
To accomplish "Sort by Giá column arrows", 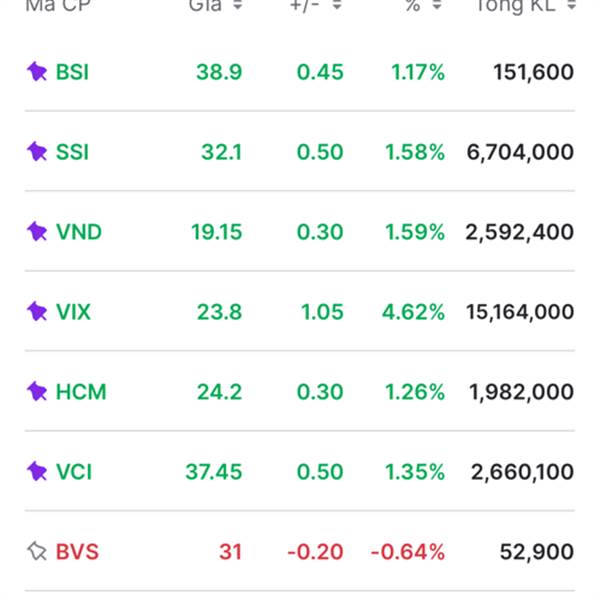I will (237, 6).
